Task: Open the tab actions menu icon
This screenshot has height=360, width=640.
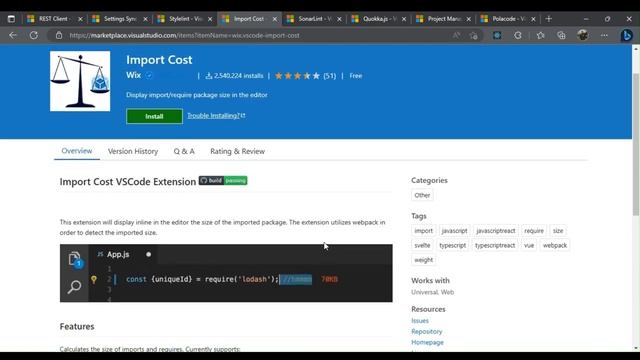Action: click(11, 19)
